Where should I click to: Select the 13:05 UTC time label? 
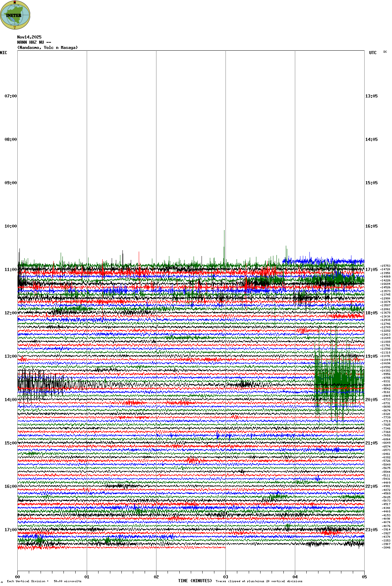coord(371,96)
